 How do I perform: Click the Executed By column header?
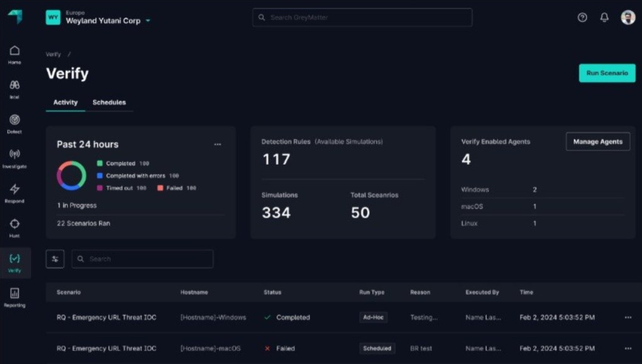[482, 292]
